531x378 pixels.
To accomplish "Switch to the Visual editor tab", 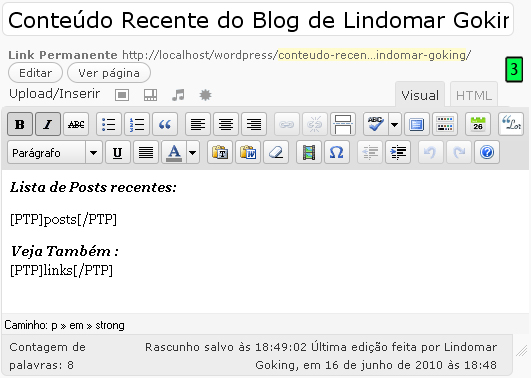I will [x=420, y=95].
